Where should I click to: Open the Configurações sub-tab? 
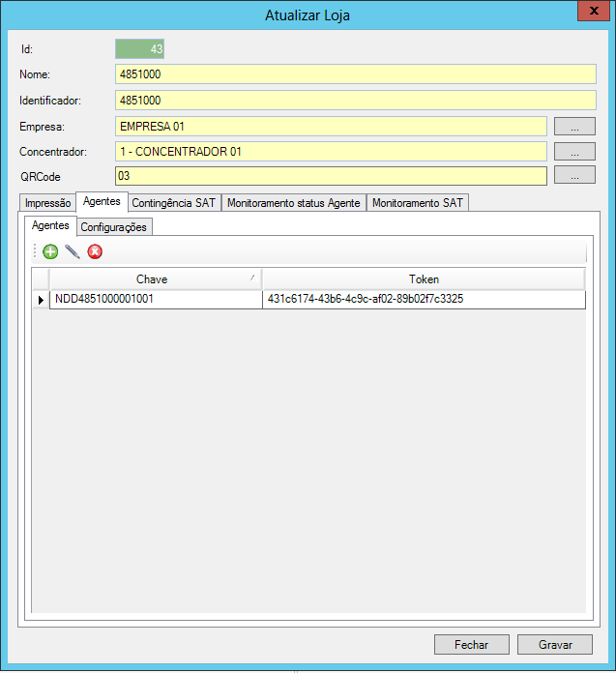point(114,227)
